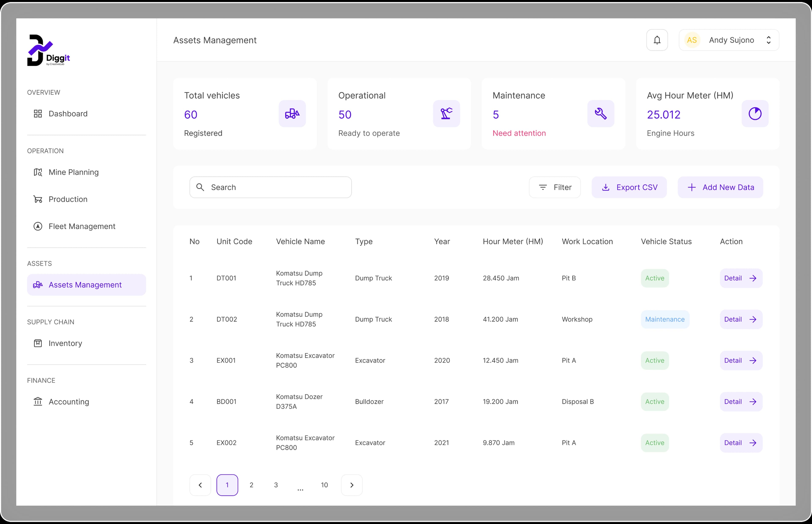Navigate to Fleet Management
This screenshot has width=812, height=524.
pyautogui.click(x=86, y=226)
